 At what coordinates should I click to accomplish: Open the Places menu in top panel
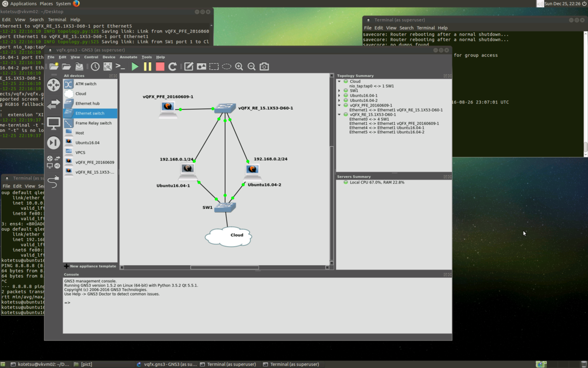pos(46,3)
